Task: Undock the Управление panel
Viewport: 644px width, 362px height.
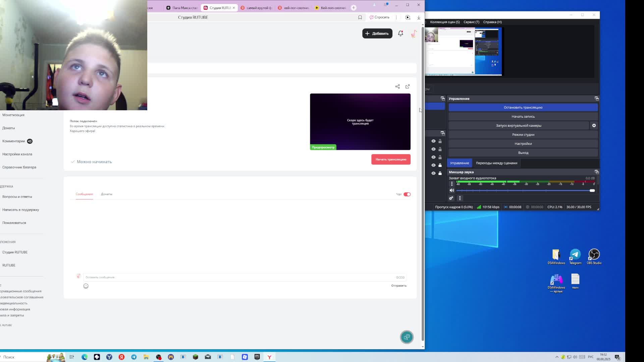Action: point(596,99)
